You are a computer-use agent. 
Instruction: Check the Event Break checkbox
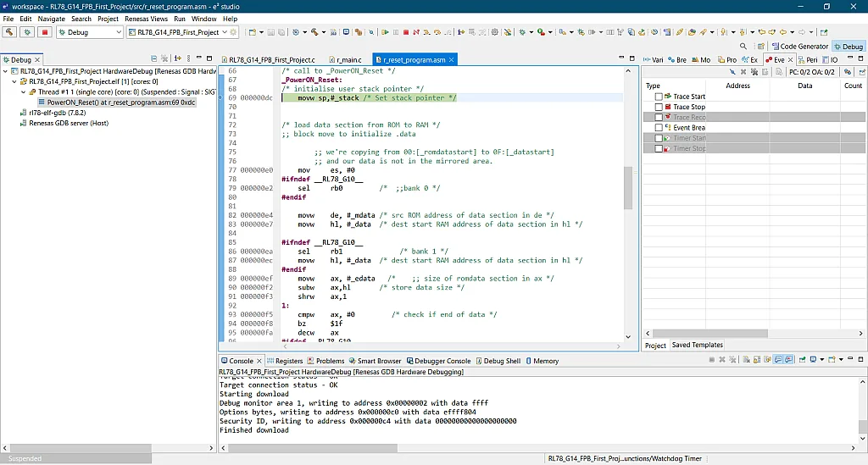[x=659, y=128]
